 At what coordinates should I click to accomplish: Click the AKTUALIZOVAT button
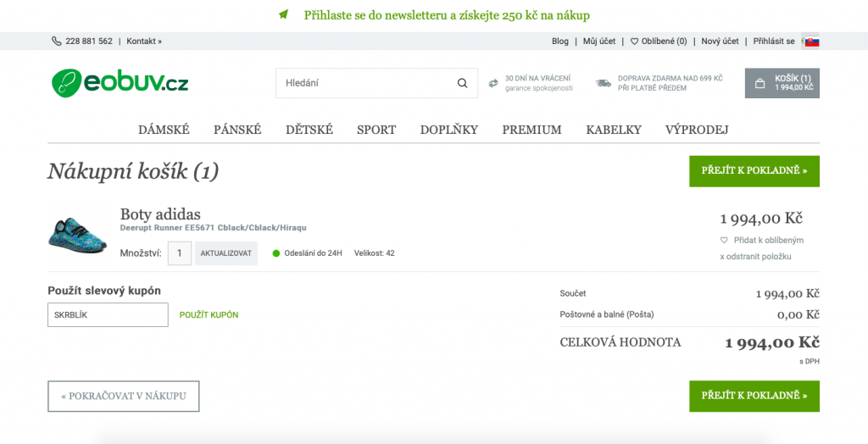(225, 253)
